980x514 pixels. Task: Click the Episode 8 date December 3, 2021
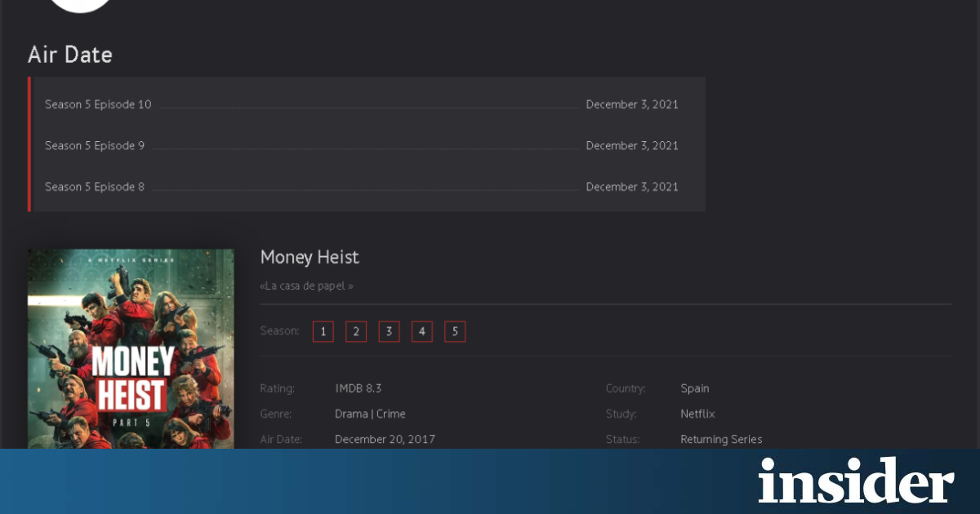click(632, 187)
